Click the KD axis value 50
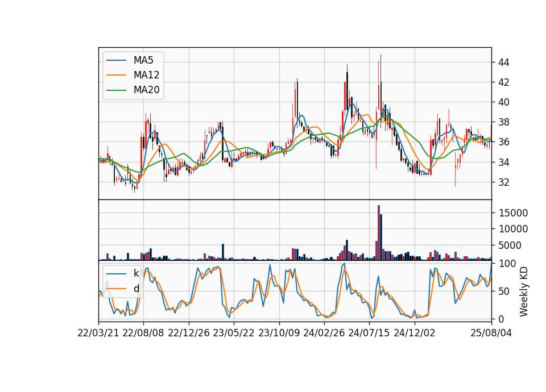 point(503,291)
